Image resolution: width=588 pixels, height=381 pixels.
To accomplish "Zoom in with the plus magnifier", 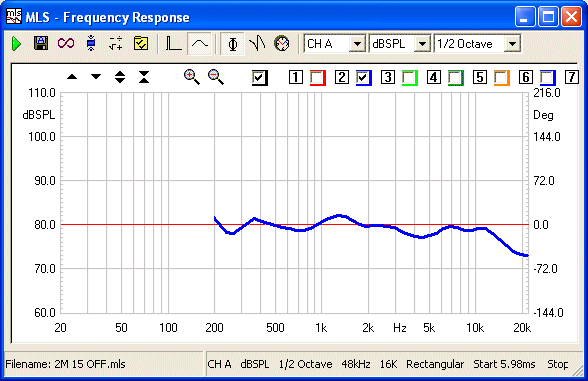I will pos(191,77).
